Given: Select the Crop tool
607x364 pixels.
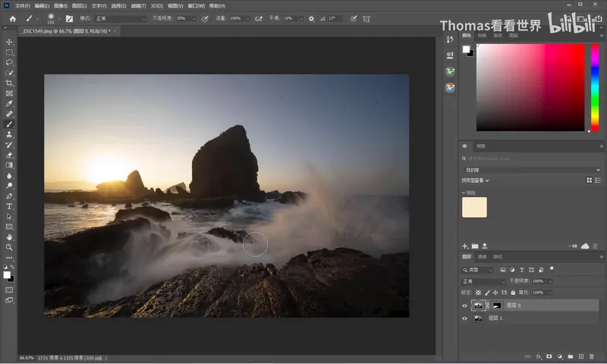Looking at the screenshot, I should [9, 83].
